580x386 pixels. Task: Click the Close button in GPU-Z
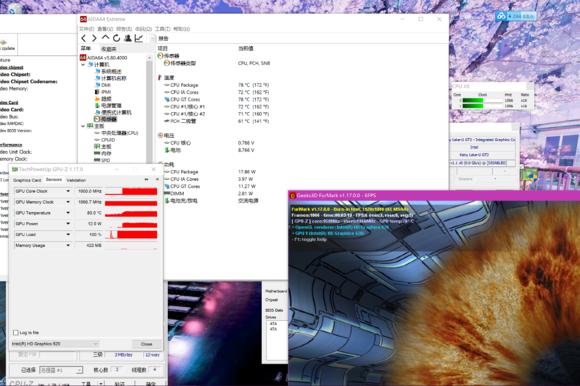point(146,344)
